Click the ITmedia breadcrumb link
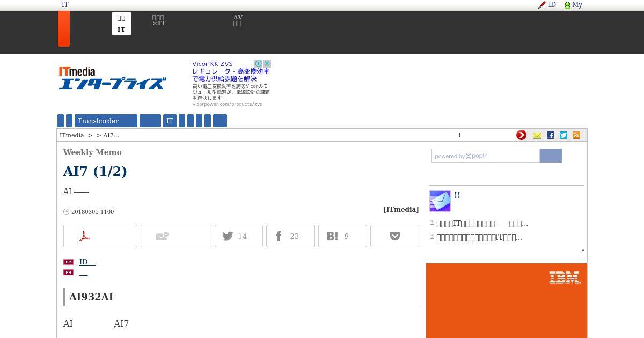The width and height of the screenshot is (644, 338). tap(71, 135)
